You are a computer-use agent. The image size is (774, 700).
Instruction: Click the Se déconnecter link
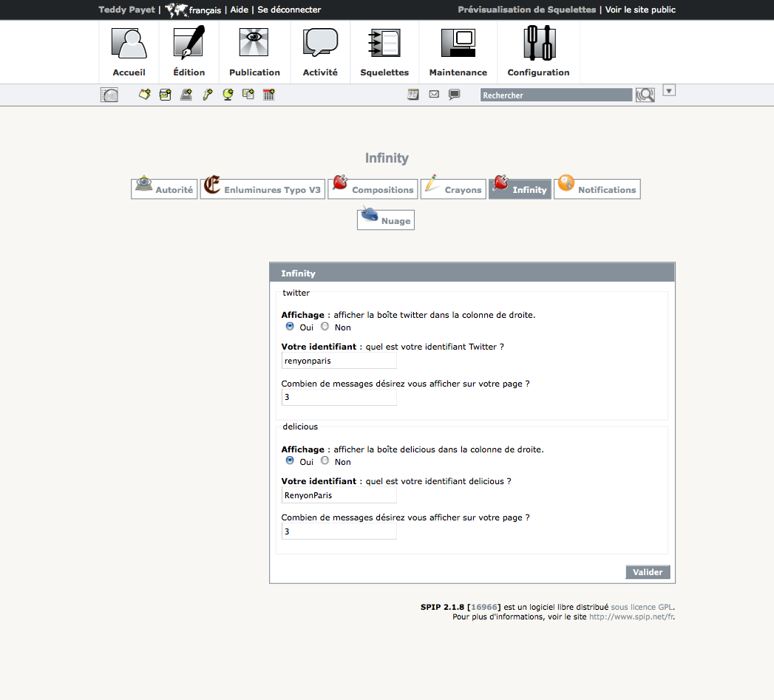point(289,10)
